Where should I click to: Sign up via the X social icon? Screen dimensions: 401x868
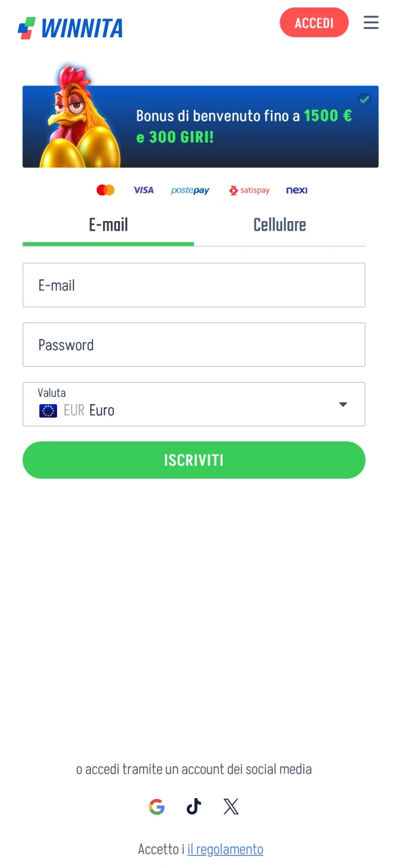[231, 806]
